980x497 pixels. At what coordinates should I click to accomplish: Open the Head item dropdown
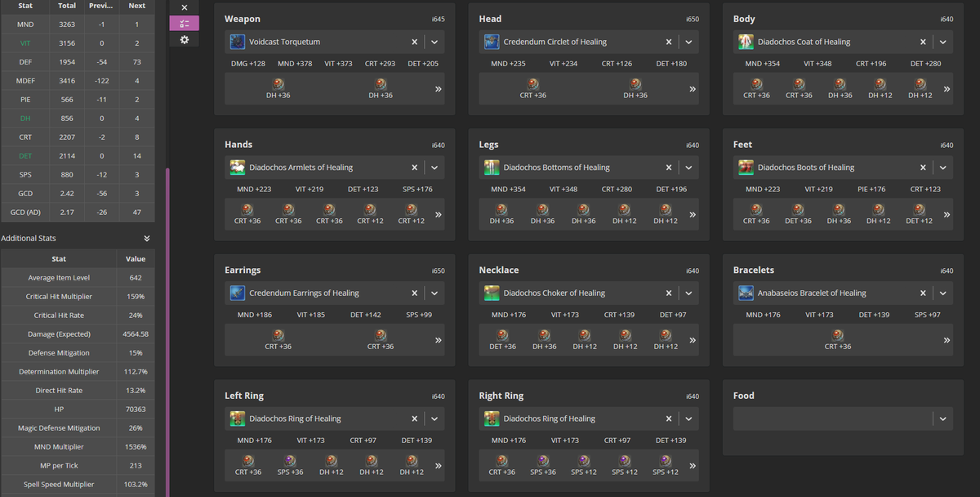pos(688,42)
